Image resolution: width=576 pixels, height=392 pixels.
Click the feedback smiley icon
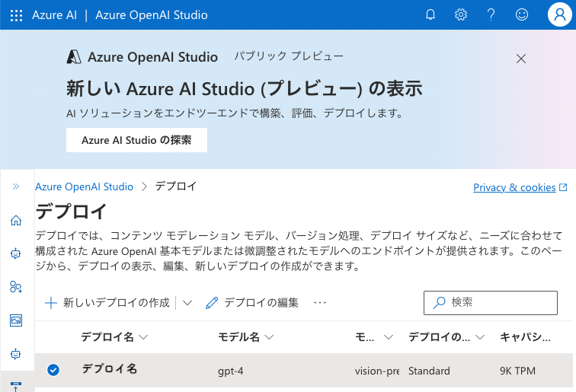tap(522, 14)
